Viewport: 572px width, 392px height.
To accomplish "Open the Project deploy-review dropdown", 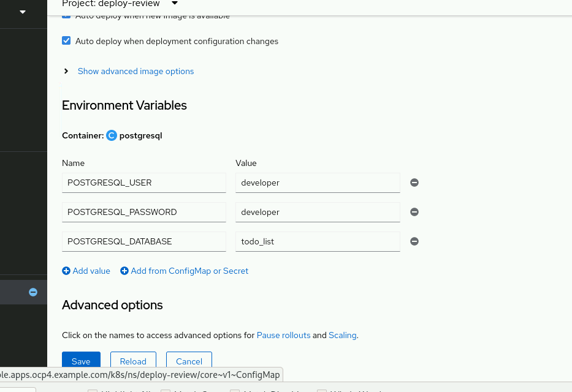I will tap(174, 4).
